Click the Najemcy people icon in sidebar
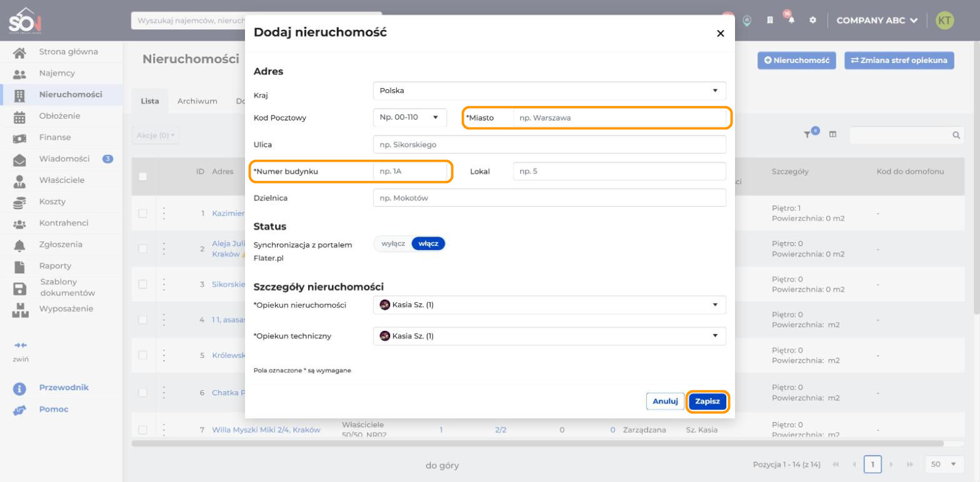Image resolution: width=980 pixels, height=482 pixels. tap(19, 74)
